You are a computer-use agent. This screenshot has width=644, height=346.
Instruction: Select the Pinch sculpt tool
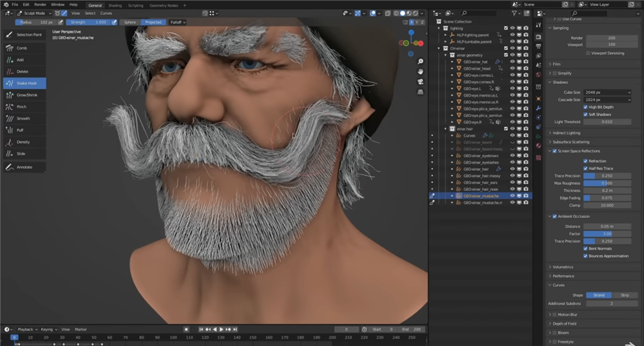tap(22, 106)
